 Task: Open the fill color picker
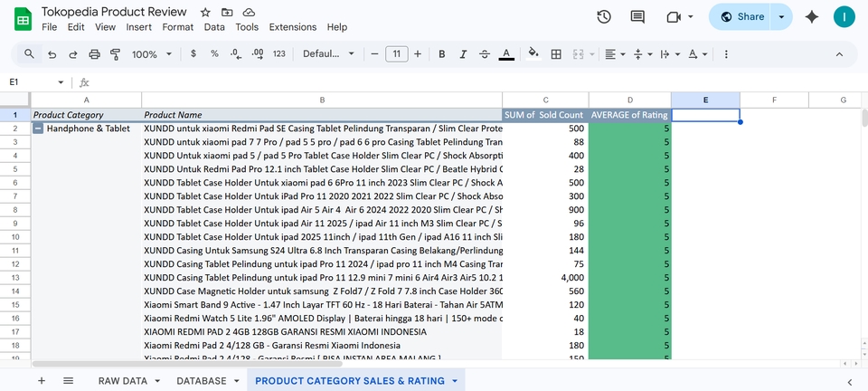click(x=533, y=53)
